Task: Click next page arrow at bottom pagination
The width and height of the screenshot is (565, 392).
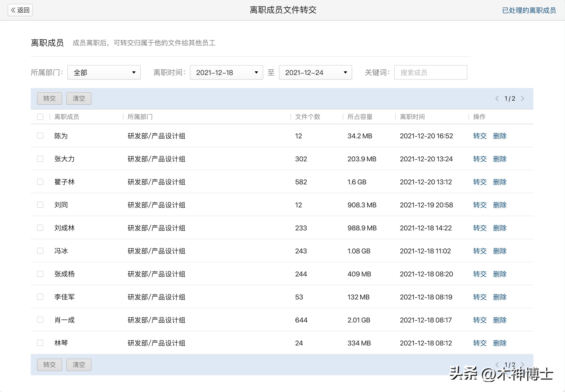Action: (x=523, y=364)
